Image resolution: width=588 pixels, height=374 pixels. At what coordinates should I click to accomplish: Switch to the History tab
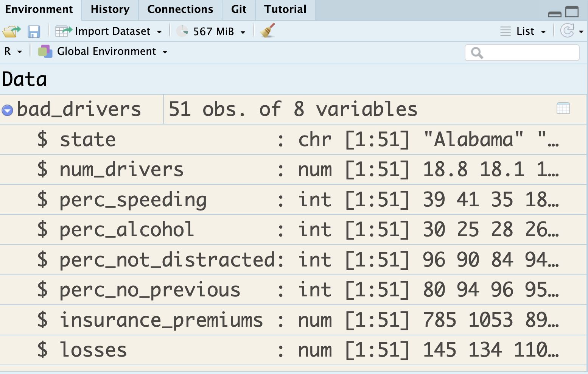pos(110,9)
